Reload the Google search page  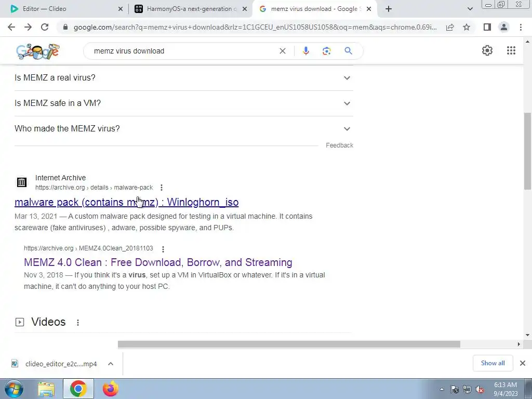[x=45, y=27]
